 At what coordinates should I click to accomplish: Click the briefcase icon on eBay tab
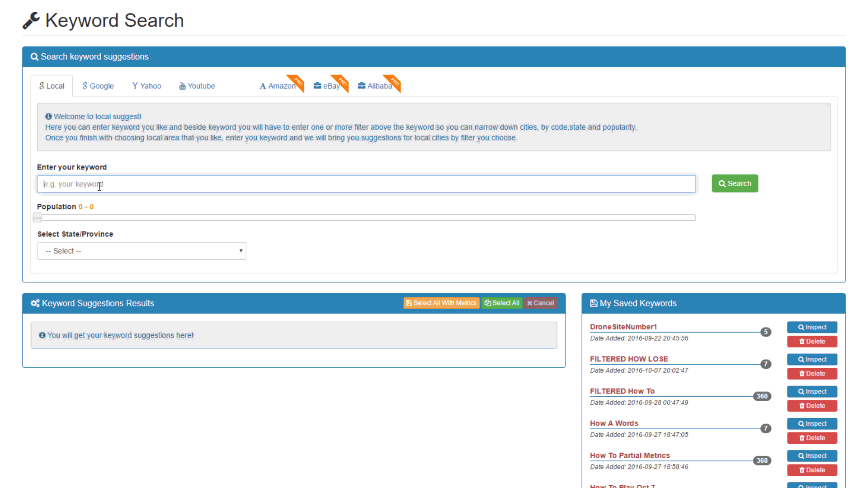(317, 85)
